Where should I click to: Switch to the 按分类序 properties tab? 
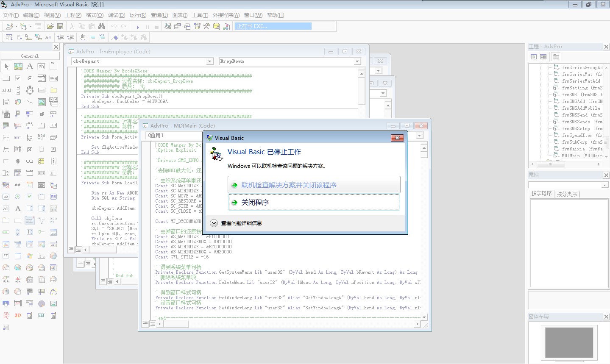[567, 194]
